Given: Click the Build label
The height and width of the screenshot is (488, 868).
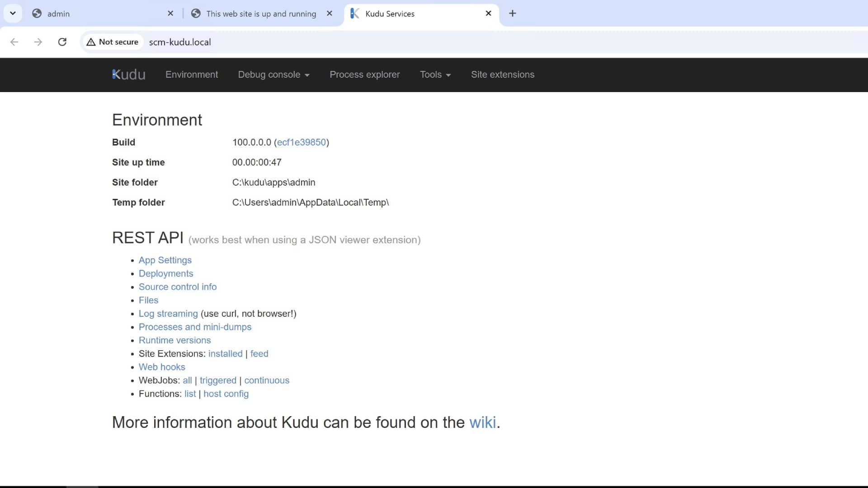Looking at the screenshot, I should point(123,142).
